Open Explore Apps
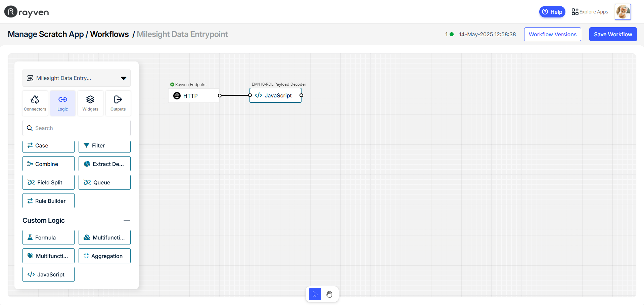The image size is (644, 305). click(x=590, y=12)
